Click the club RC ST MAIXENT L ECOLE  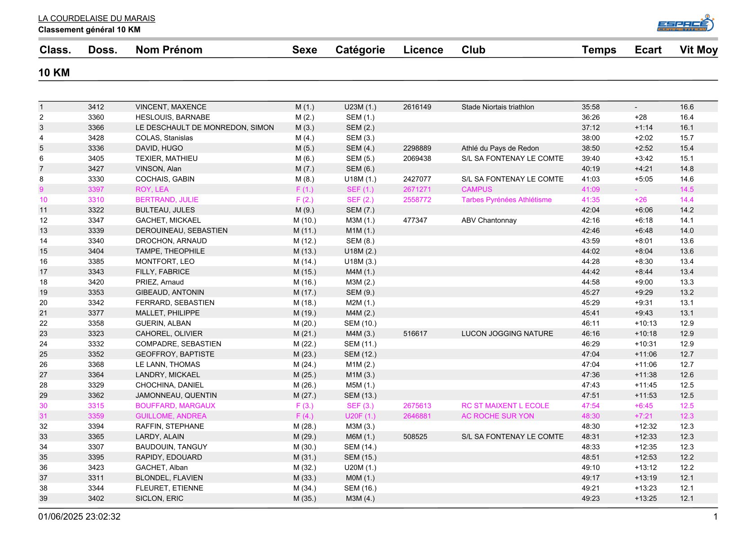pos(505,407)
